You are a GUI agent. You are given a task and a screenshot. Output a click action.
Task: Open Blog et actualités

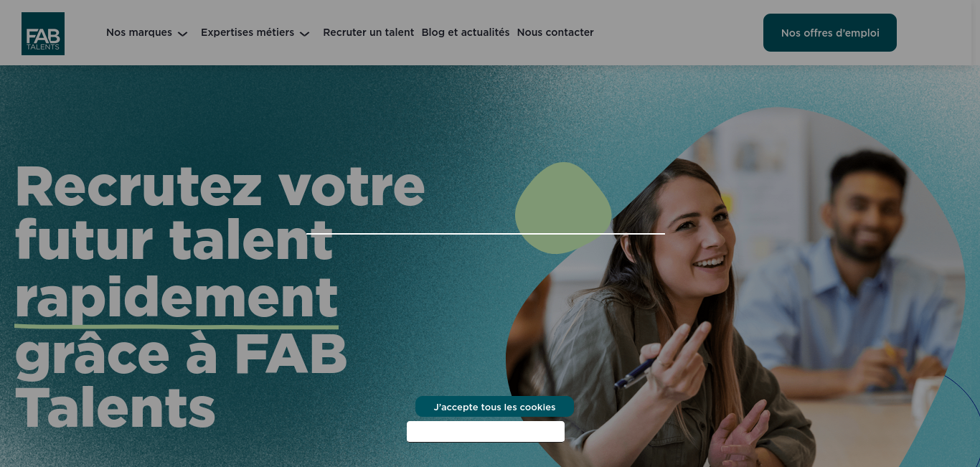tap(466, 32)
